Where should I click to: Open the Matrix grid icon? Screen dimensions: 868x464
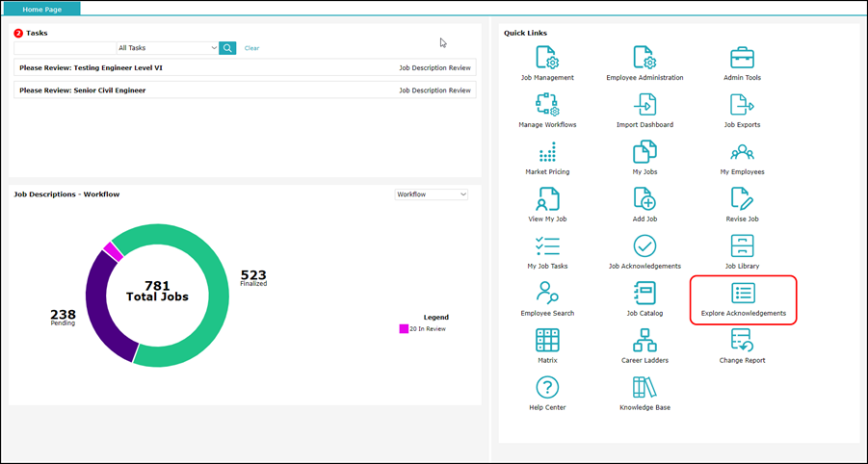[x=547, y=341]
